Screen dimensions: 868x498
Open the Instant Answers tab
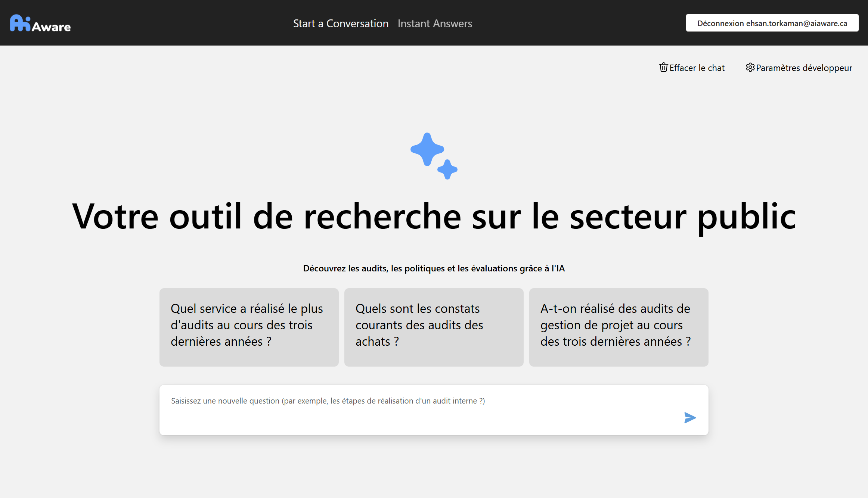(x=435, y=24)
